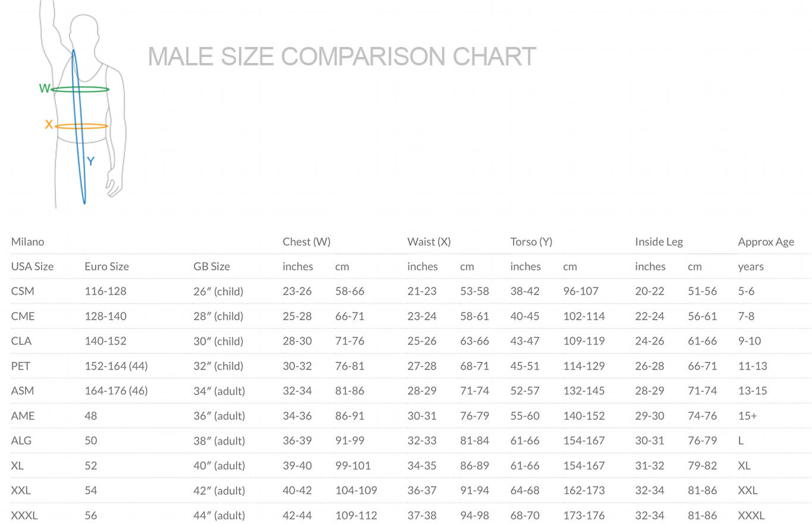The height and width of the screenshot is (524, 812).
Task: Click the XXXL USA size label
Action: click(x=24, y=515)
